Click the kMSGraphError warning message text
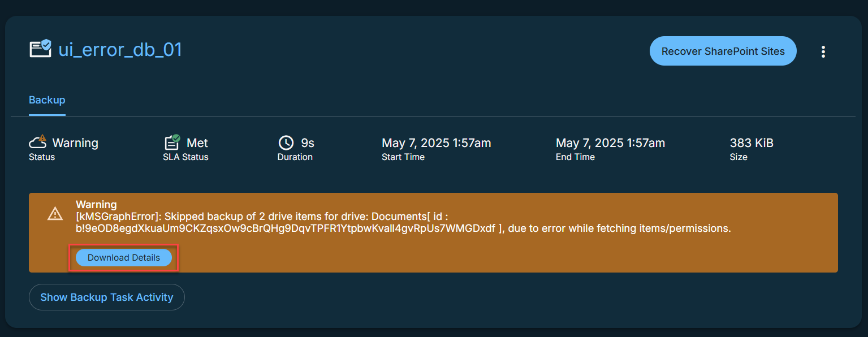The image size is (868, 337). coord(403,223)
